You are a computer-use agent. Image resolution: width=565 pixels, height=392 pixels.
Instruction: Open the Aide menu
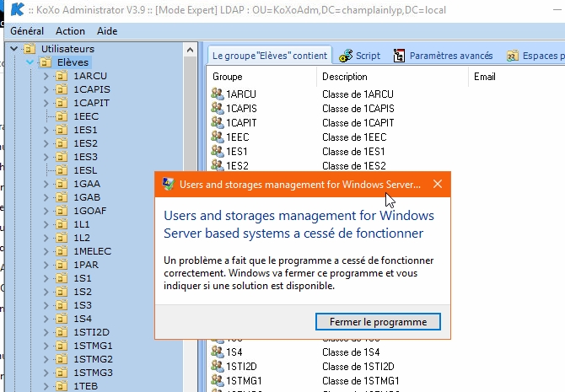pos(107,31)
